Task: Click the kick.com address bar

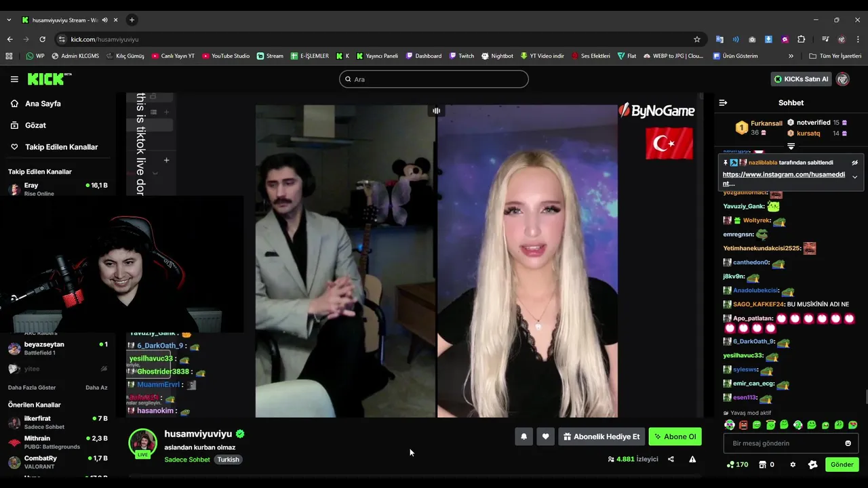Action: pos(380,39)
